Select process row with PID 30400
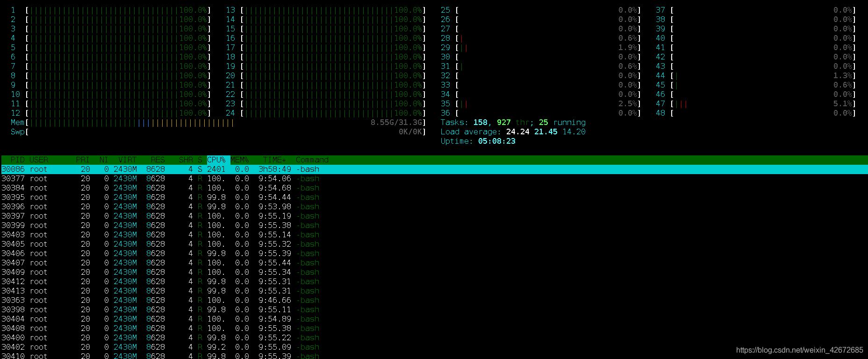 434,338
